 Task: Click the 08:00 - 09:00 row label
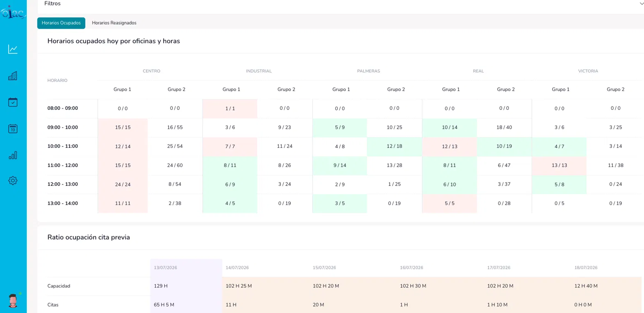63,108
